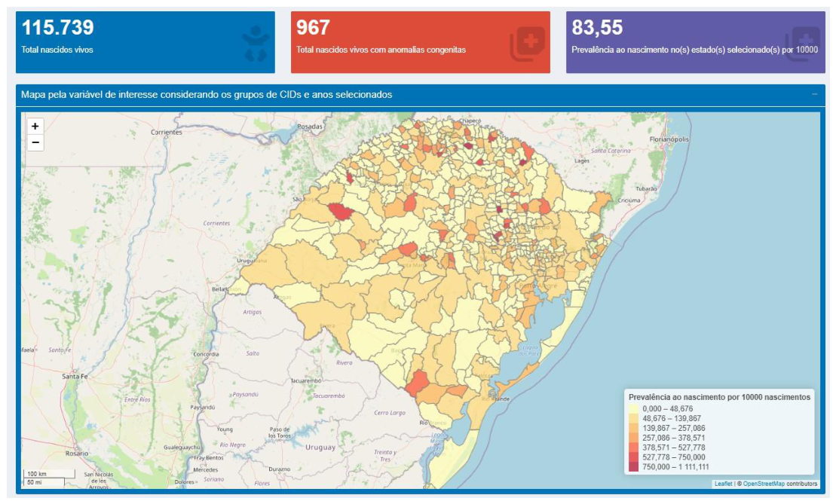Viewport: 836px width, 504px height.
Task: Click the Tacuarembó city label on the map
Action: pyautogui.click(x=306, y=381)
